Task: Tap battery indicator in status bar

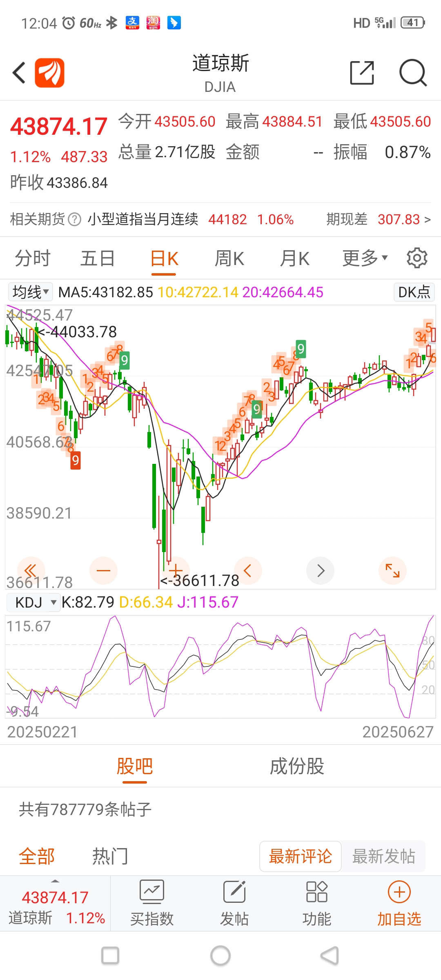Action: (413, 22)
